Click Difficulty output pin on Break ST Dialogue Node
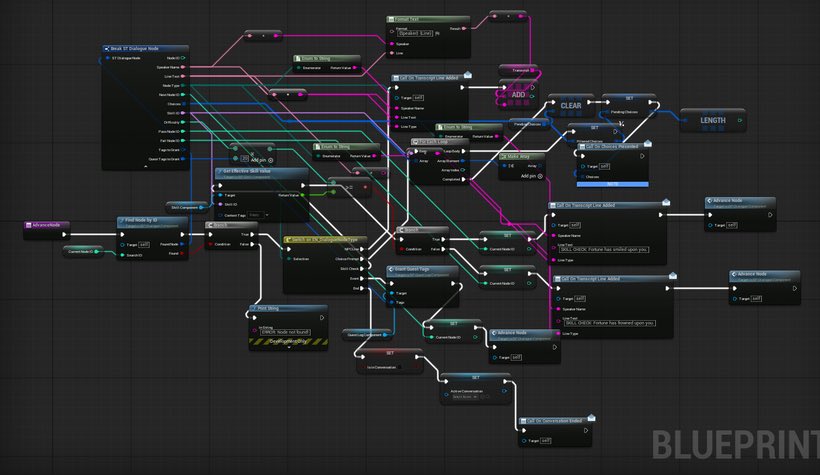The image size is (820, 475). (183, 122)
